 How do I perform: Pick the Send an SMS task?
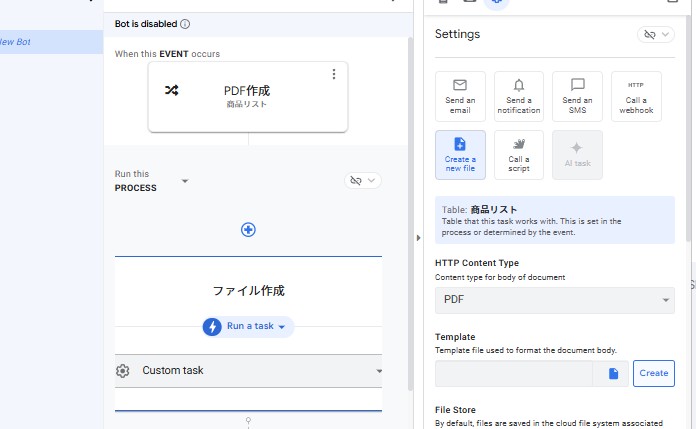pyautogui.click(x=577, y=96)
